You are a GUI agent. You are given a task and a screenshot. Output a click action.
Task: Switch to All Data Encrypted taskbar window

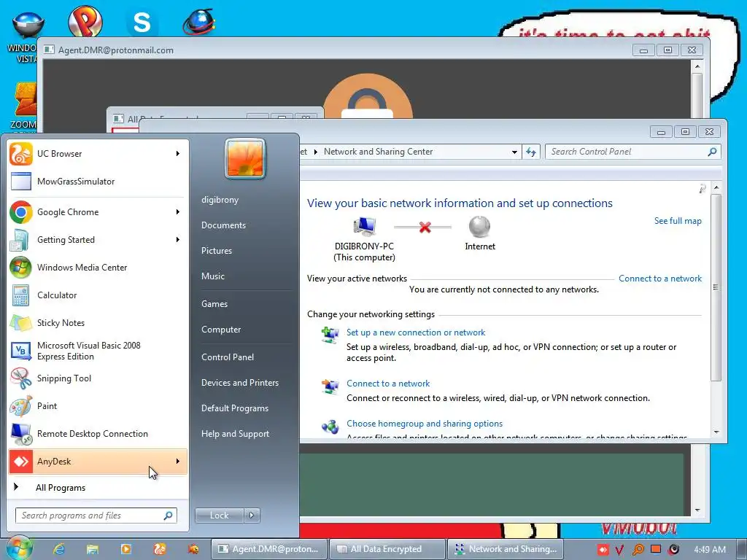(x=387, y=549)
